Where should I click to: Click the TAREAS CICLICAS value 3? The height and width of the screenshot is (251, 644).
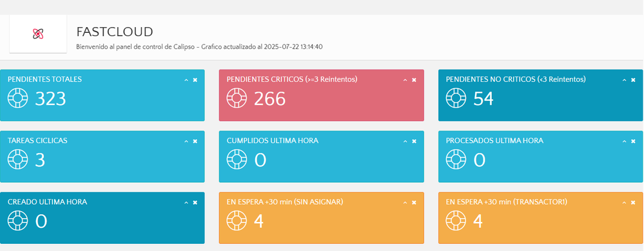(40, 160)
